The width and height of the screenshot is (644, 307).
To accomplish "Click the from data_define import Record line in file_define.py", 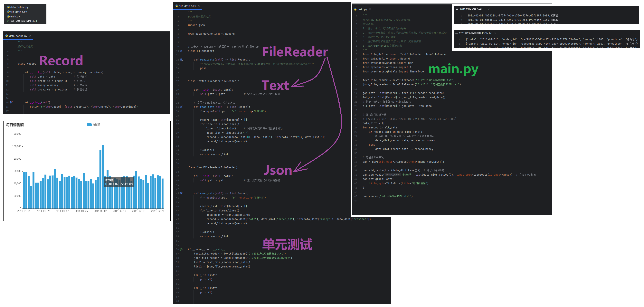I will tap(211, 34).
